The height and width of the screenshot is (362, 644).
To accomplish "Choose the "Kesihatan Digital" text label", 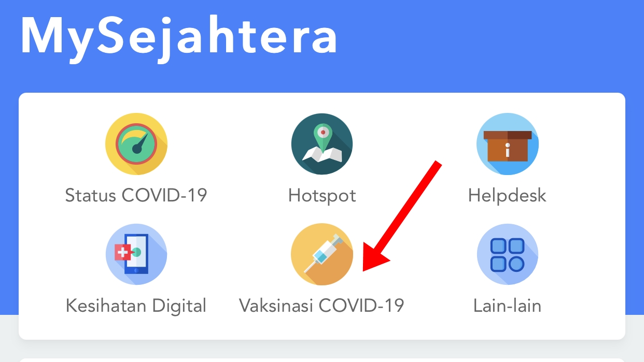I will point(136,306).
